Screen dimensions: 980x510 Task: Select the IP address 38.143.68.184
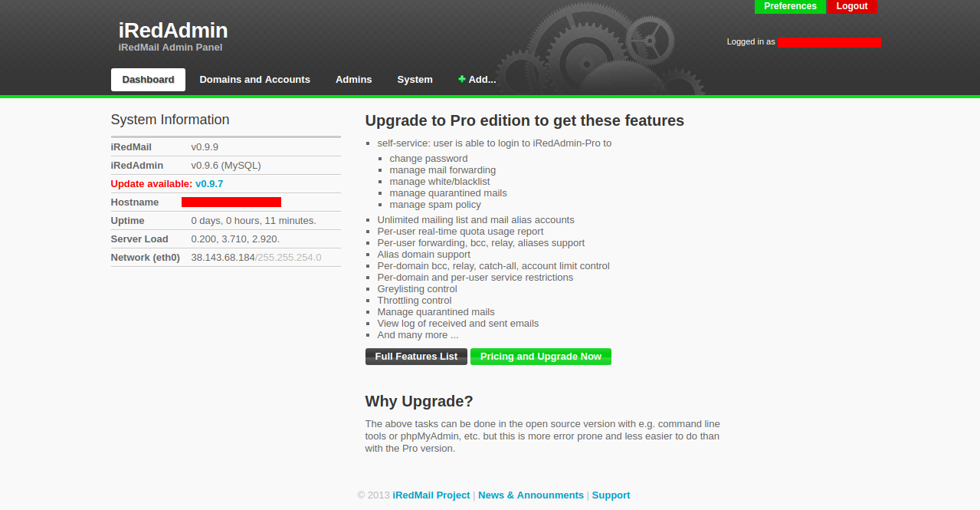223,258
